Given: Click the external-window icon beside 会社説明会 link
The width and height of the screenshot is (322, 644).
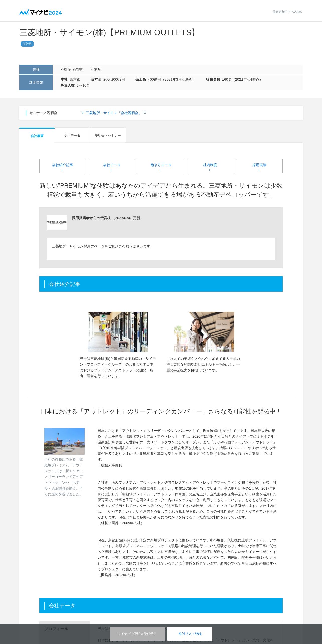Looking at the screenshot, I should [145, 113].
